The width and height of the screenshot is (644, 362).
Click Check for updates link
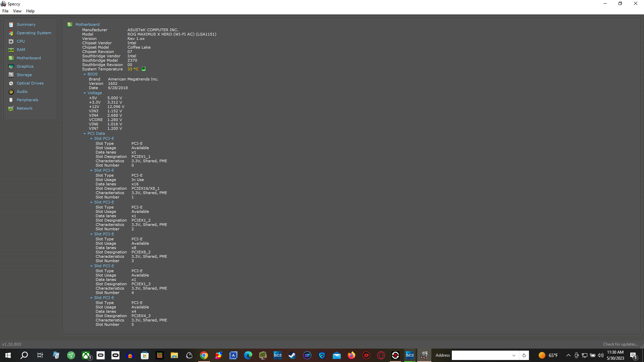[621, 344]
